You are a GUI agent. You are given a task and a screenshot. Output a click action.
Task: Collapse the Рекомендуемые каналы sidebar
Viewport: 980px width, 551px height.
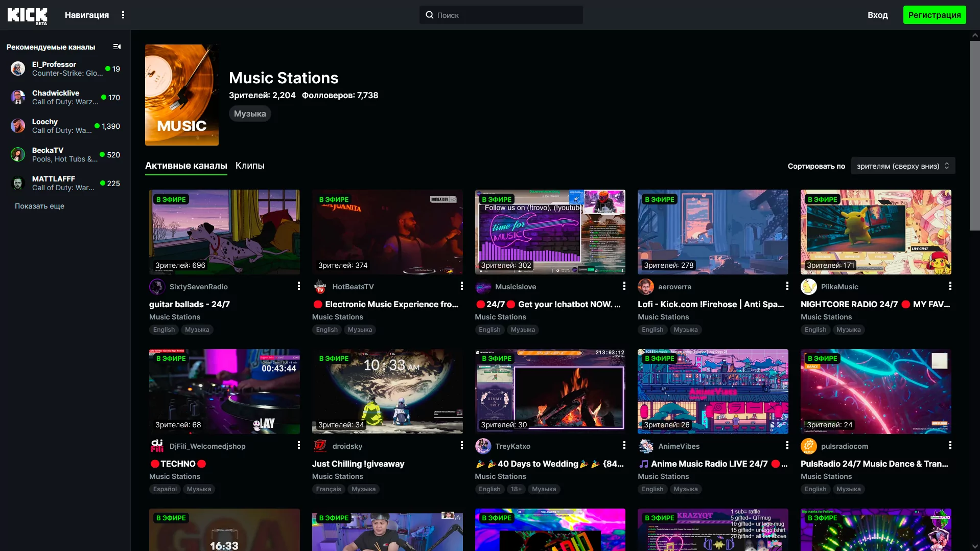117,47
